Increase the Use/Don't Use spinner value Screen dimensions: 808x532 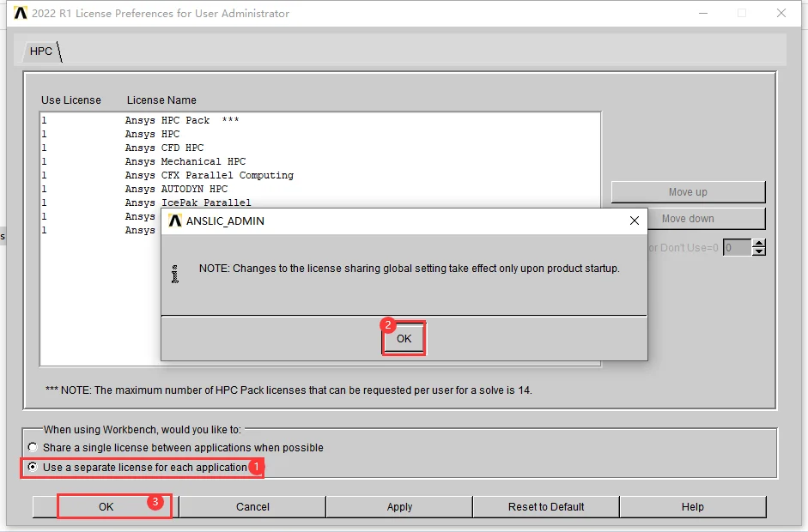[x=758, y=243]
